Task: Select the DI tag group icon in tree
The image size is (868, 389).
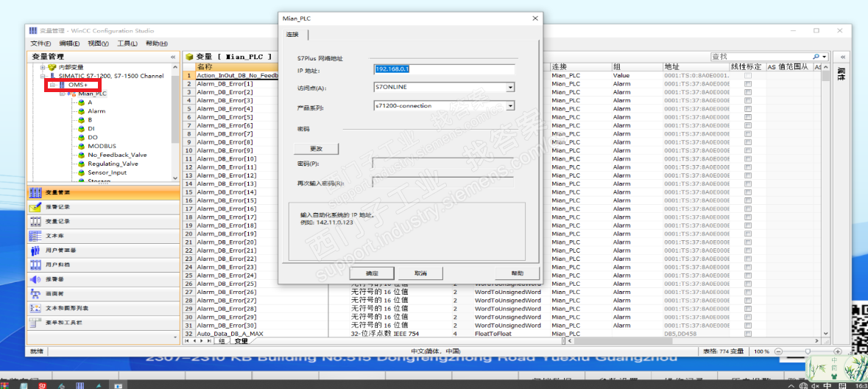Action: (x=82, y=128)
